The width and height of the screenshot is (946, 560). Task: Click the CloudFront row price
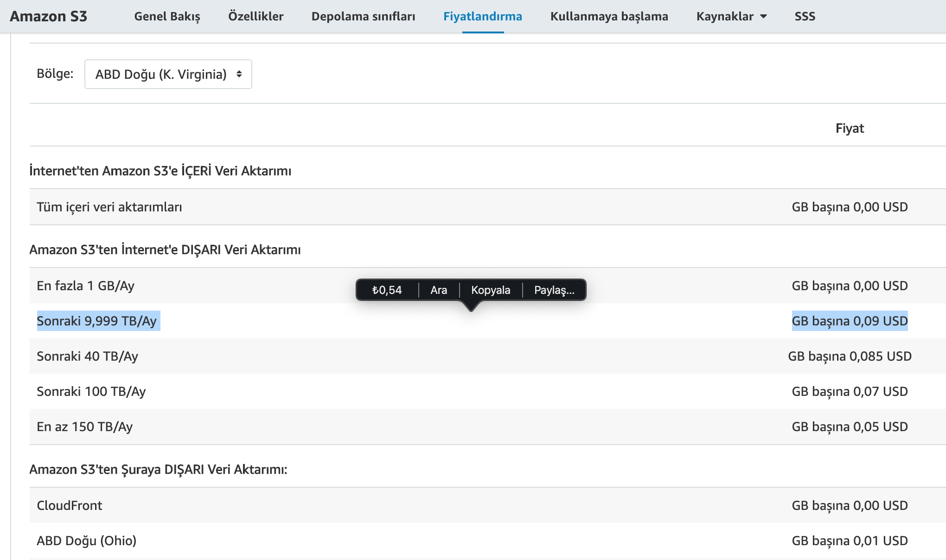click(x=850, y=506)
